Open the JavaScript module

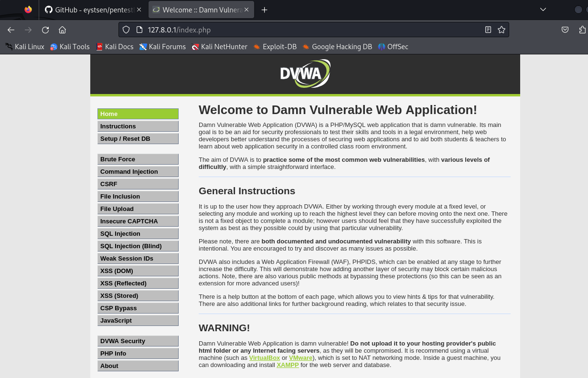tap(138, 321)
